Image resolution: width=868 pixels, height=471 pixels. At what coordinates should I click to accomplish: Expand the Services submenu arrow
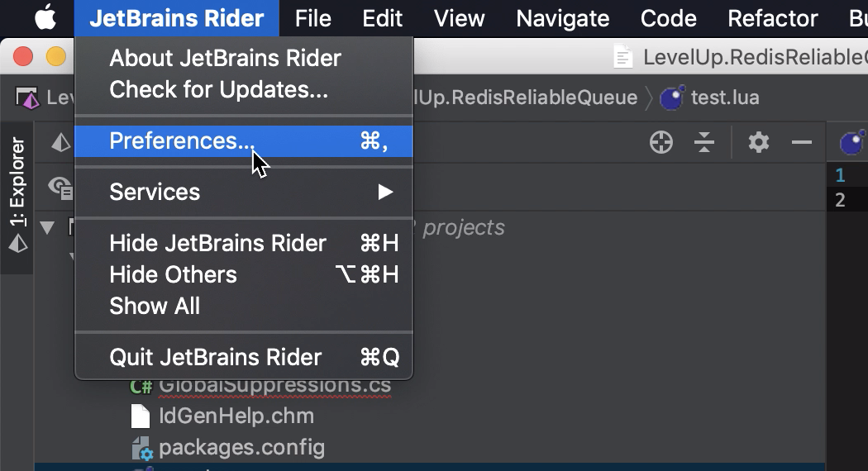385,192
